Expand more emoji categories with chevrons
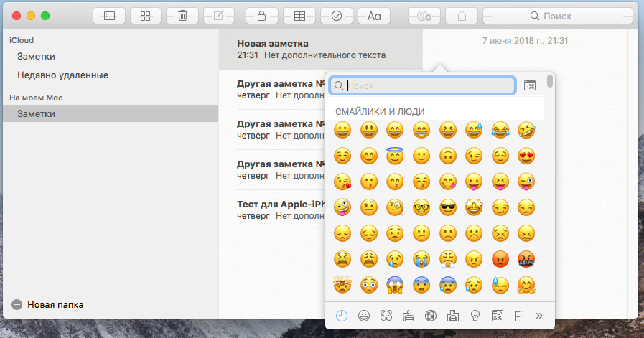The height and width of the screenshot is (338, 644). click(539, 316)
